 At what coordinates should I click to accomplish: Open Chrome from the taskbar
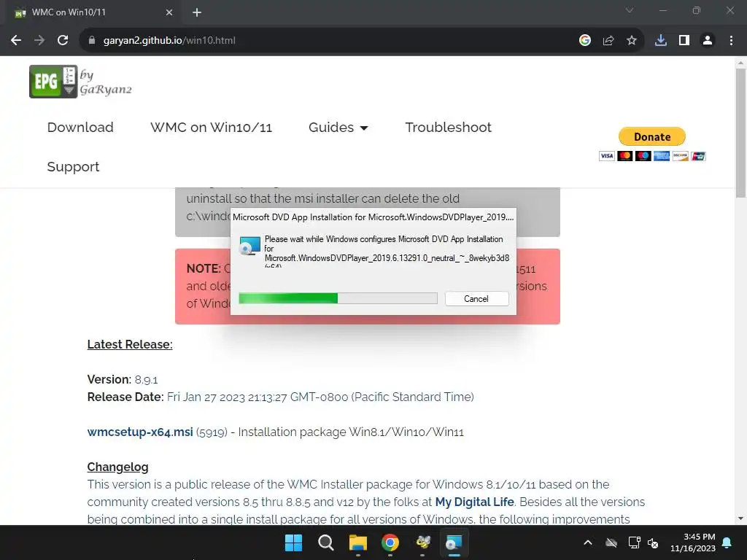pos(390,542)
